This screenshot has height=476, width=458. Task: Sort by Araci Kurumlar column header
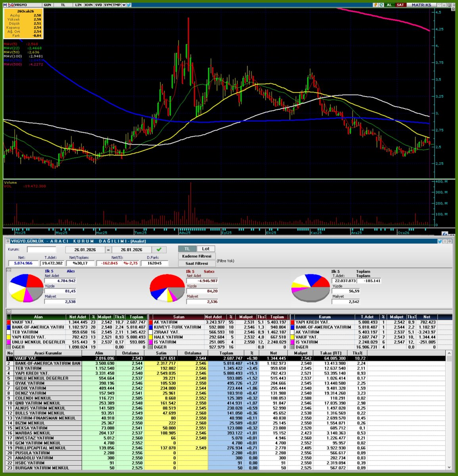tap(48, 353)
